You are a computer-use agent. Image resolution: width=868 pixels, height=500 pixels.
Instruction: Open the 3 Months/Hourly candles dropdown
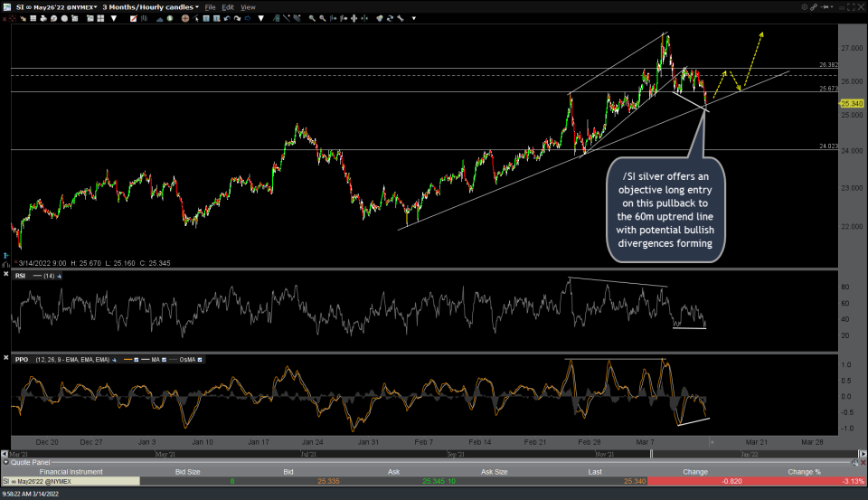tap(150, 7)
